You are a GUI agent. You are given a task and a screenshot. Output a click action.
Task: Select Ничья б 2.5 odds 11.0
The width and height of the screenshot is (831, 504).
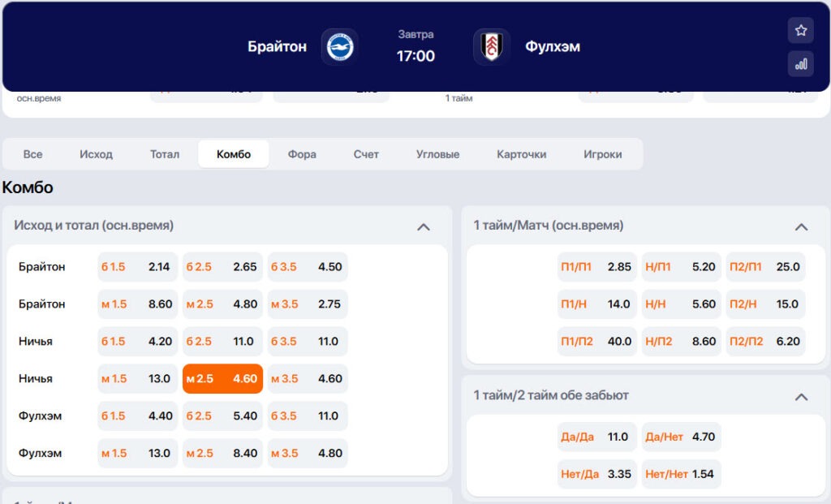pos(222,342)
